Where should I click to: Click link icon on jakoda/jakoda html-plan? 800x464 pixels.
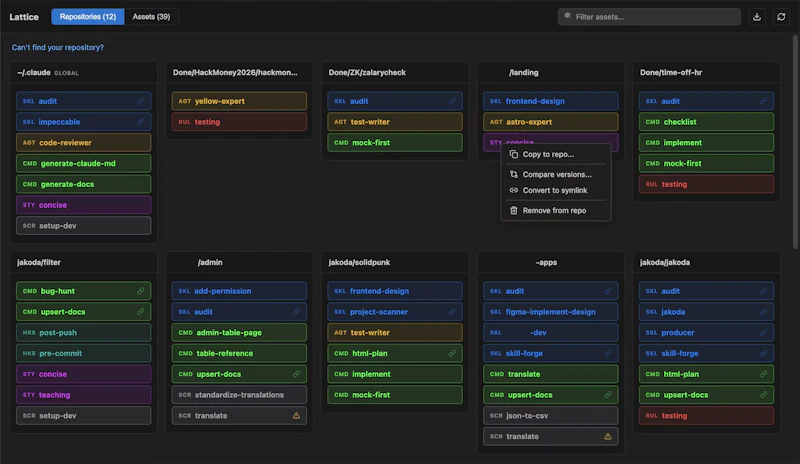coord(763,374)
